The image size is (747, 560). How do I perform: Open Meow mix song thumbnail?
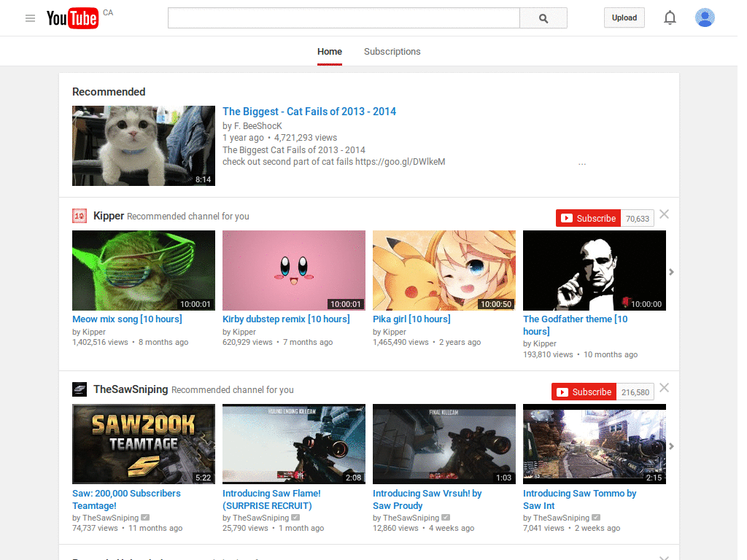[x=144, y=271]
